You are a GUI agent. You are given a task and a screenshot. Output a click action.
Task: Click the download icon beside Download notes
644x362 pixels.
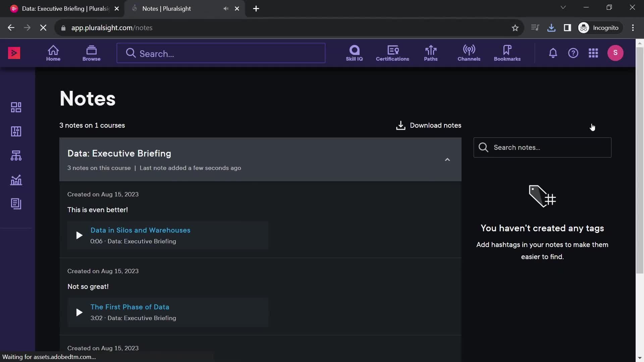pyautogui.click(x=400, y=125)
